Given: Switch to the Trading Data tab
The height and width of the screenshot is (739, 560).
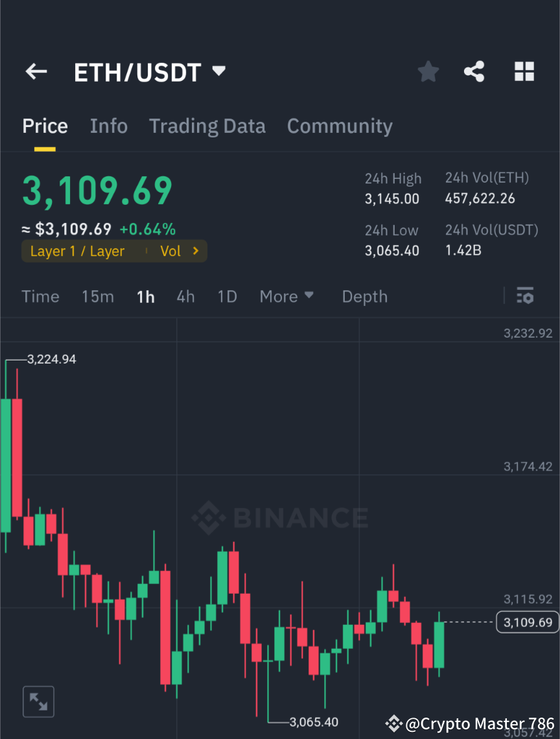Looking at the screenshot, I should coord(207,126).
